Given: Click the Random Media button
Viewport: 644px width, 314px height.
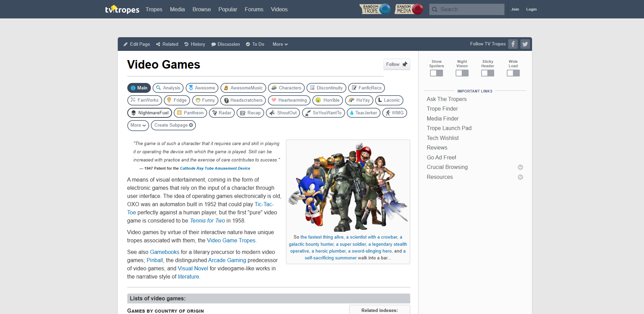Looking at the screenshot, I should [409, 9].
